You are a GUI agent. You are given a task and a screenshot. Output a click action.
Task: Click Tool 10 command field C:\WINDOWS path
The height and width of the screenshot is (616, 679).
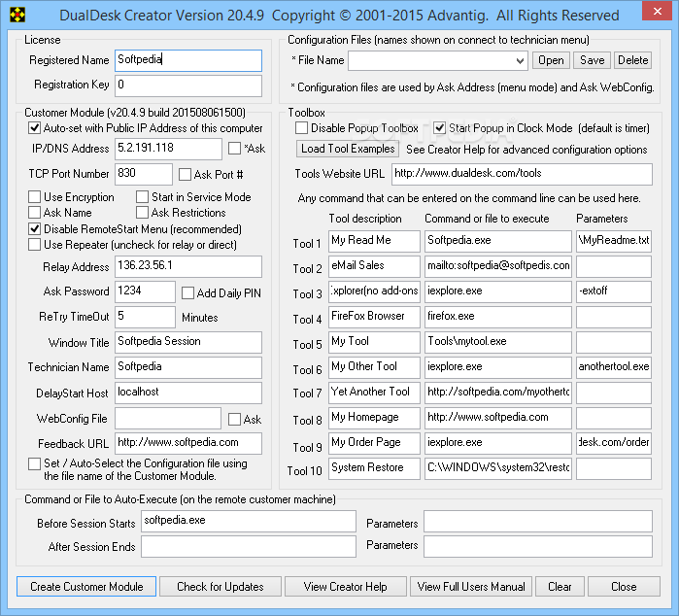click(498, 468)
